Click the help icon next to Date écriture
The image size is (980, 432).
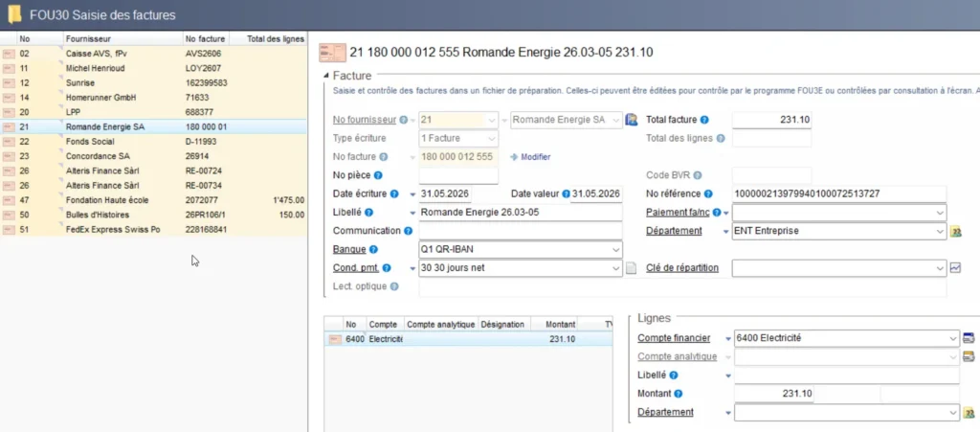pyautogui.click(x=394, y=193)
